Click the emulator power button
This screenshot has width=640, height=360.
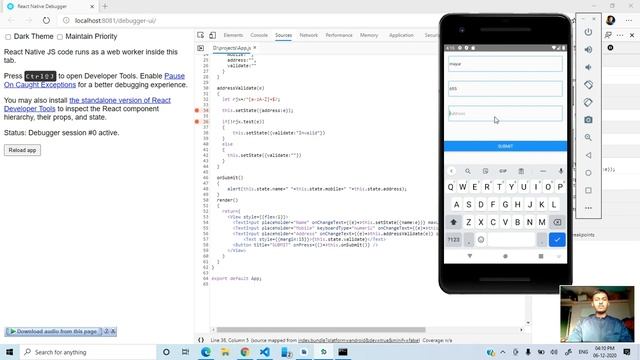[588, 32]
